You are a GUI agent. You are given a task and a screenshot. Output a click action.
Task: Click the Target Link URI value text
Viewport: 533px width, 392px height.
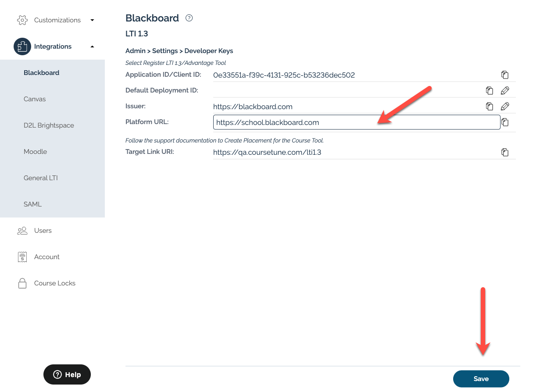tap(268, 153)
